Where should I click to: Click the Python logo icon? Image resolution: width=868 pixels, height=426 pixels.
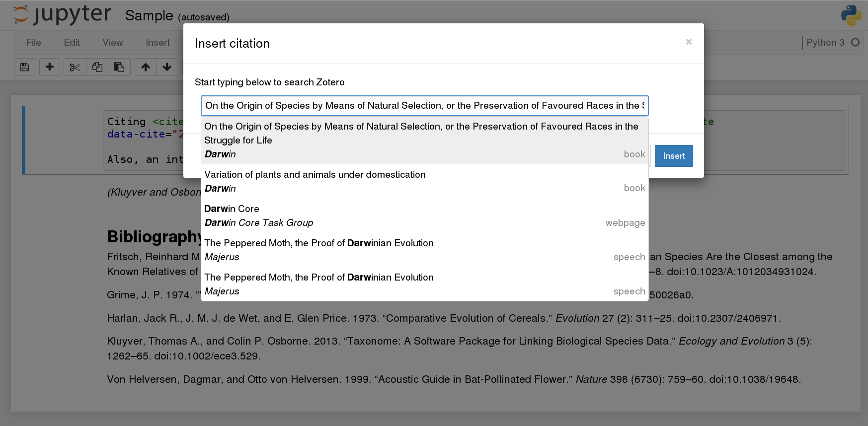(851, 15)
